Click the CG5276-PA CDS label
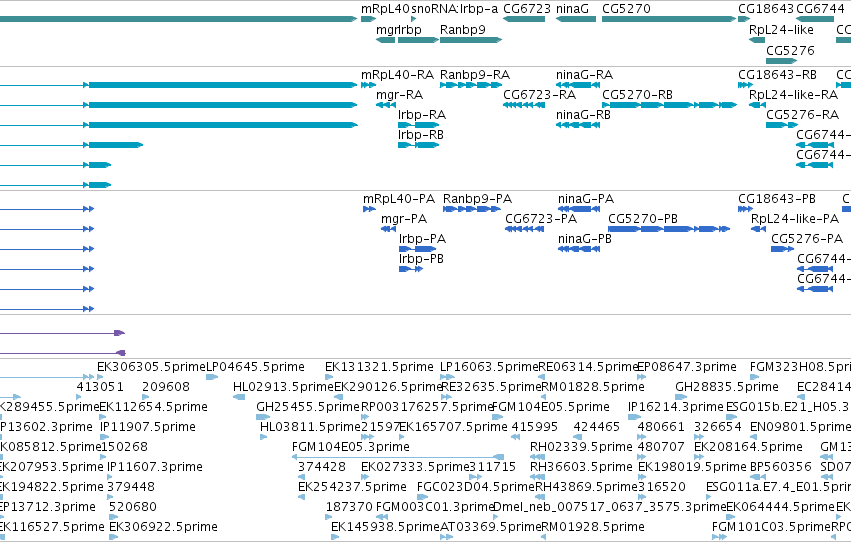 (x=807, y=239)
